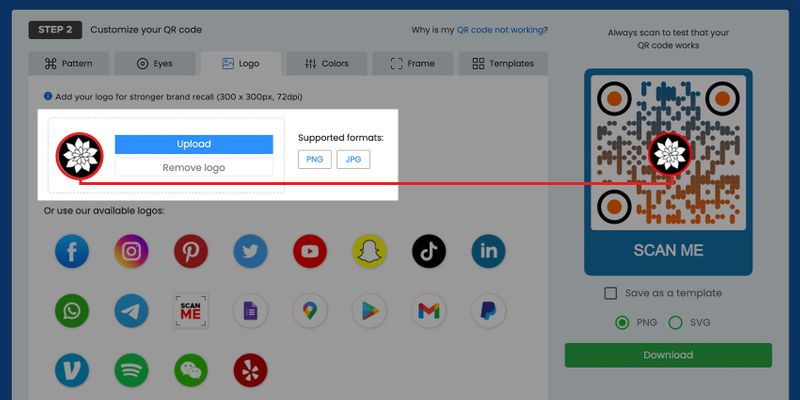Screen dimensions: 800x400
Task: Select the Instagram logo
Action: [131, 251]
